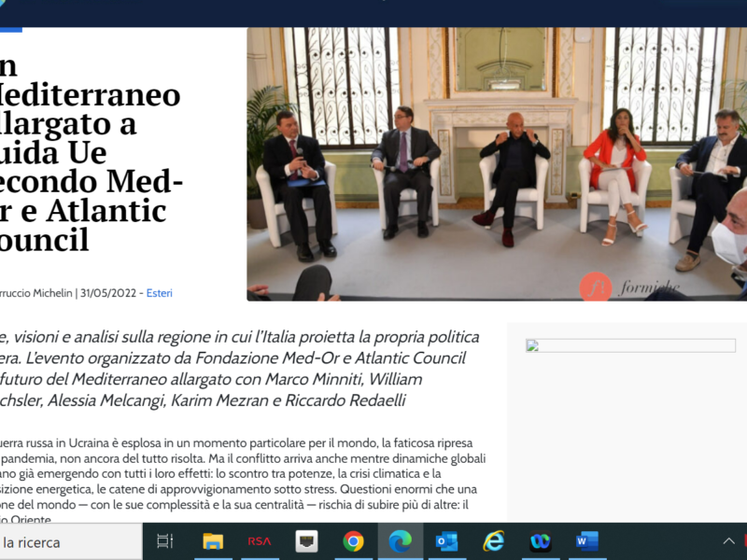Open Task View on the taskbar
Image resolution: width=747 pixels, height=560 pixels.
pyautogui.click(x=165, y=541)
